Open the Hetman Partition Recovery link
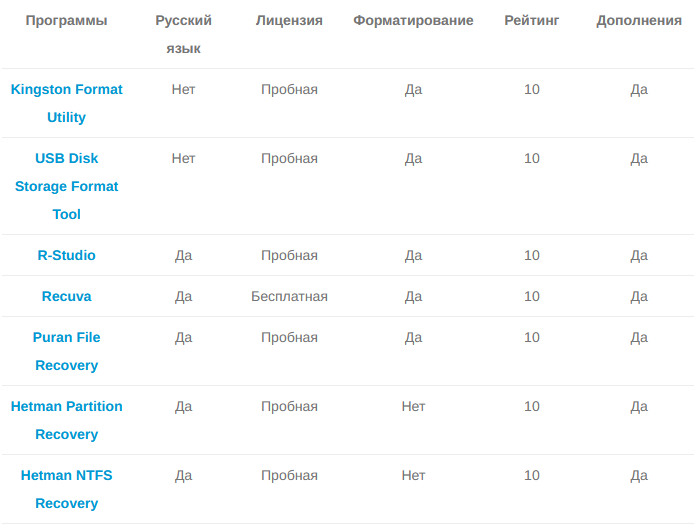 pos(66,420)
